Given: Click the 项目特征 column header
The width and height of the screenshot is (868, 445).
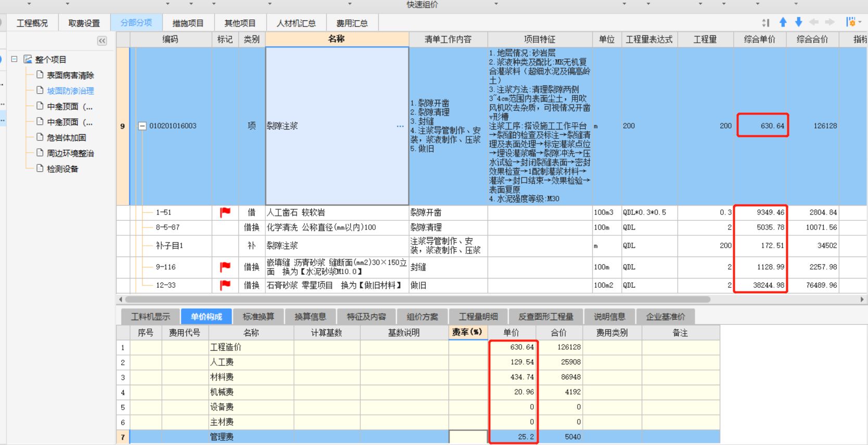Looking at the screenshot, I should click(540, 39).
